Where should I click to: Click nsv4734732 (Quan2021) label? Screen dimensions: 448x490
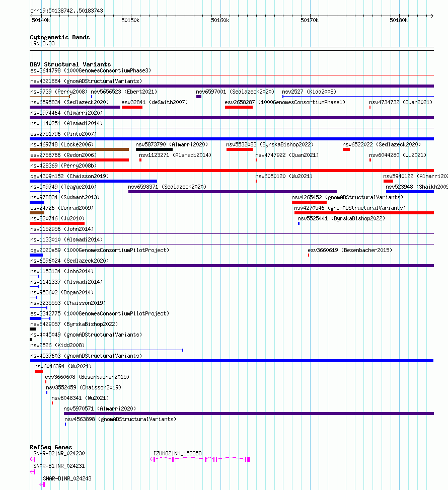coord(401,102)
